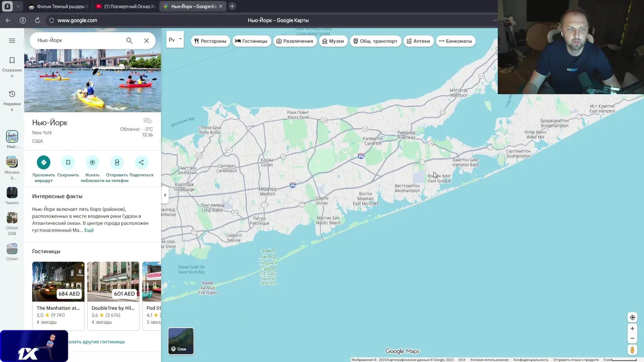The height and width of the screenshot is (362, 644).
Task: Open the DoubleTree by Hilton hotel card
Action: coord(113,296)
